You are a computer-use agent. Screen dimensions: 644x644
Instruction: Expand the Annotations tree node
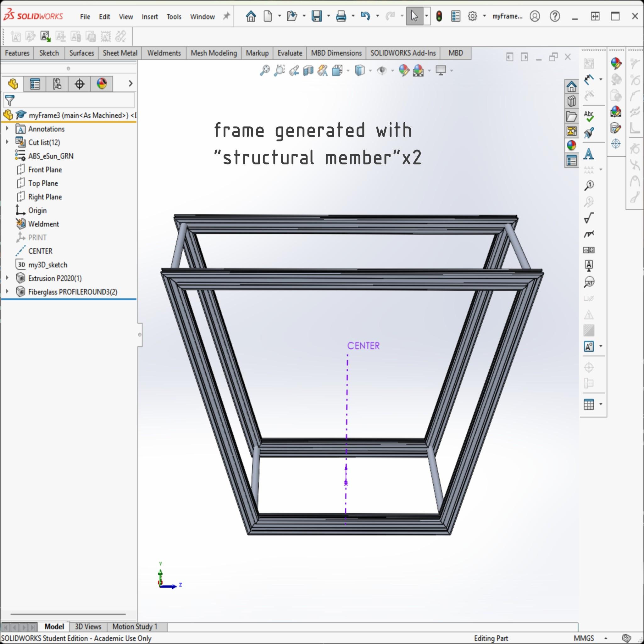(7, 128)
